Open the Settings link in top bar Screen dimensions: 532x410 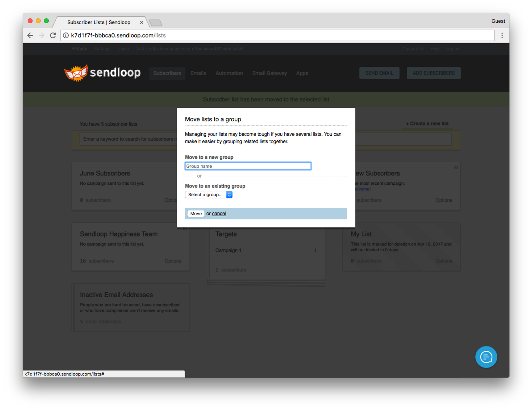point(102,49)
